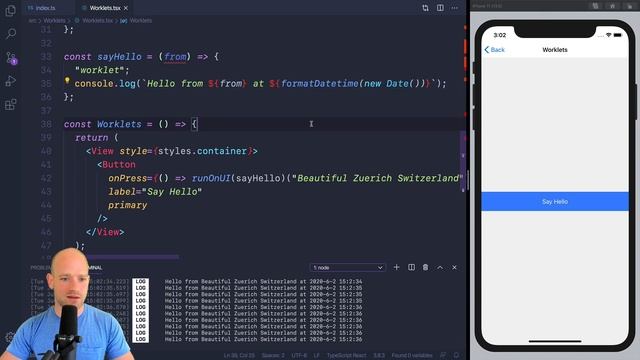Click the label="Say Hello" attribute
The height and width of the screenshot is (360, 640).
(155, 192)
